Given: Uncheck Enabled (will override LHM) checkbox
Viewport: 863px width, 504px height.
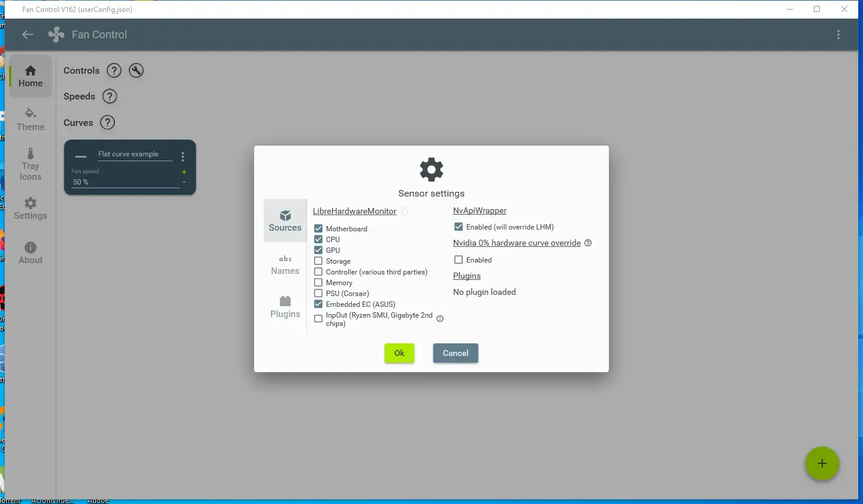Looking at the screenshot, I should [x=458, y=227].
